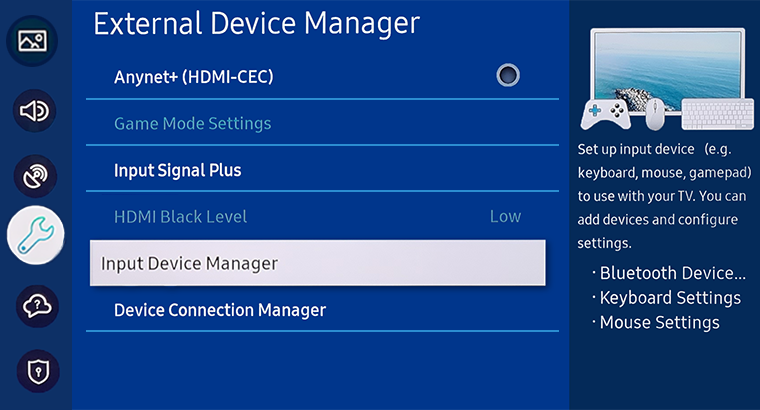The width and height of the screenshot is (760, 410).
Task: Open Input Signal Plus
Action: pyautogui.click(x=322, y=170)
